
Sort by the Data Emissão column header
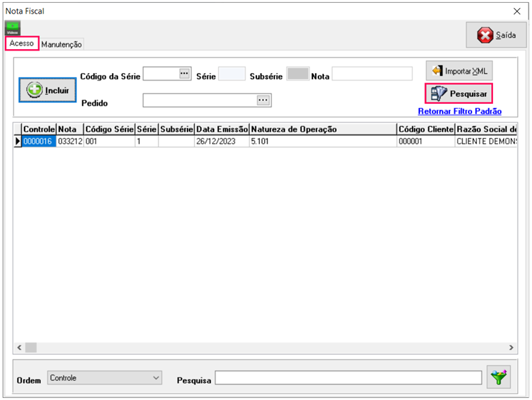pyautogui.click(x=222, y=129)
